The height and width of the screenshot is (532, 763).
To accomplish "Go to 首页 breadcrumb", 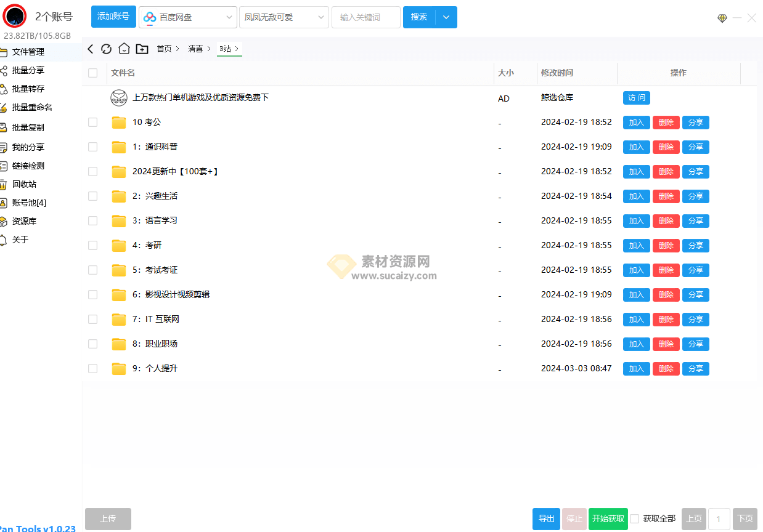I will coord(165,48).
